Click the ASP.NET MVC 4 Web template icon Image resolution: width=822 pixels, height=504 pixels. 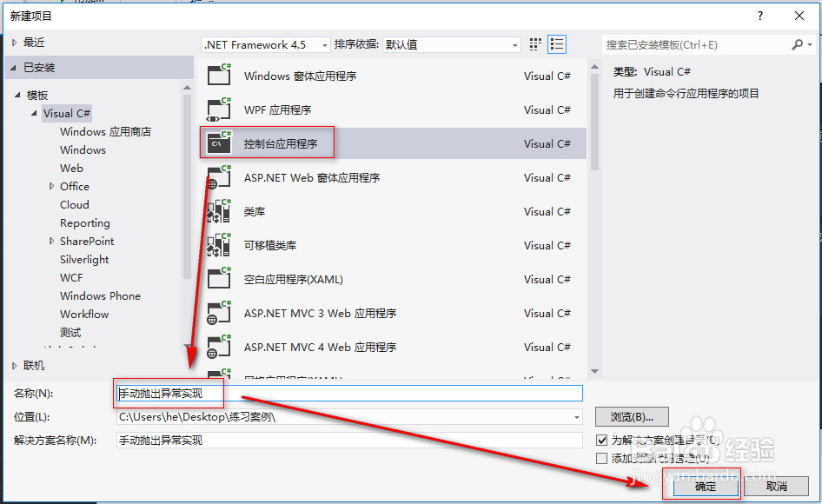[219, 347]
